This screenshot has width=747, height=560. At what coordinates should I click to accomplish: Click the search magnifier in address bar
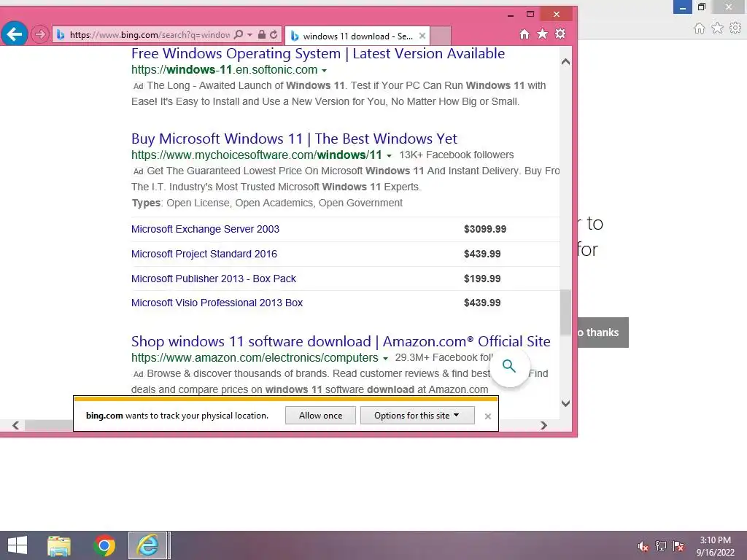click(239, 34)
